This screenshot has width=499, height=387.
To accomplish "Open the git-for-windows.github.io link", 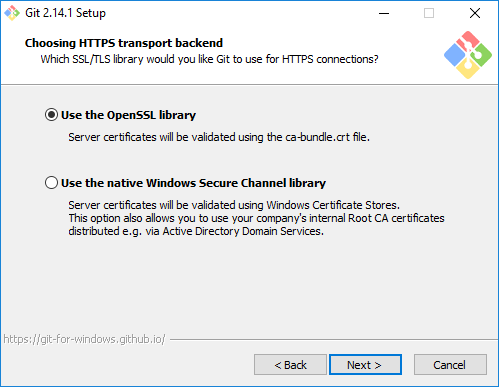I will [x=84, y=339].
